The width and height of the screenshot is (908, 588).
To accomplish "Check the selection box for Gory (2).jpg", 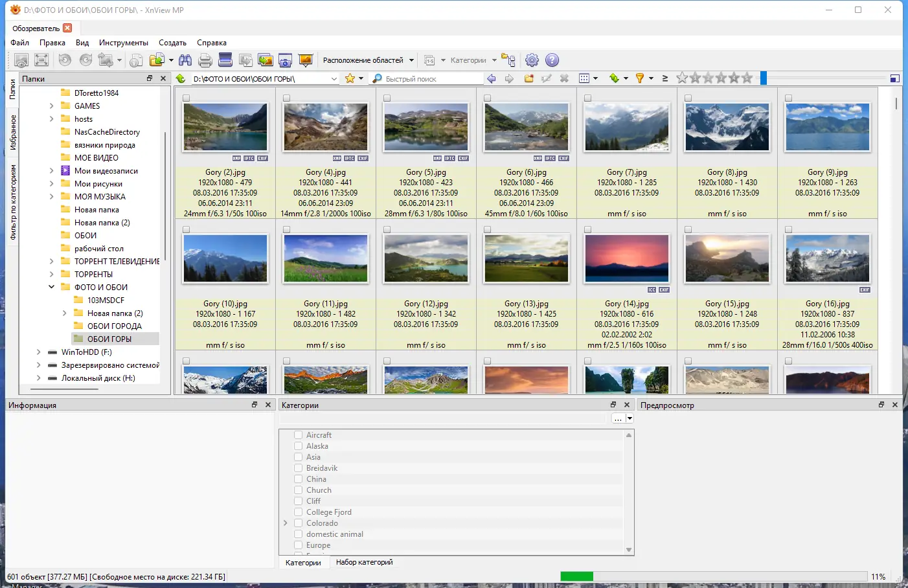I will [x=187, y=98].
